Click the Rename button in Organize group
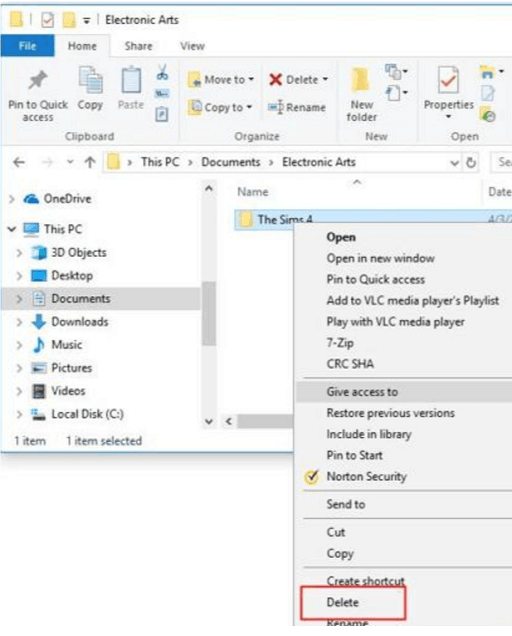The image size is (512, 636). click(297, 107)
